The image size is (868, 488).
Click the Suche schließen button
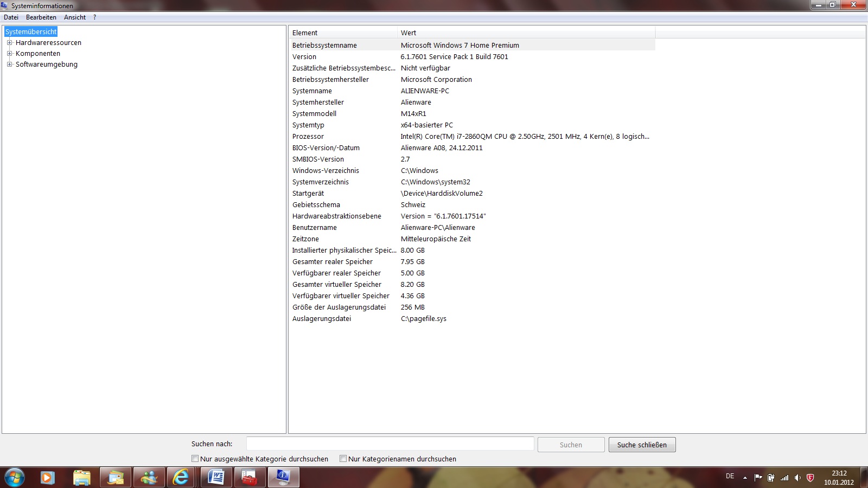click(642, 445)
